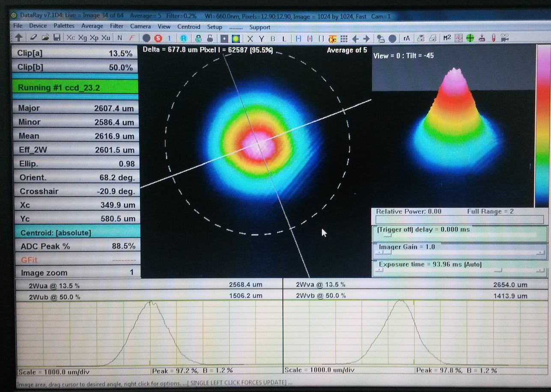Click the right arrow next image icon
Image resolution: width=551 pixels, height=392 pixels.
(x=366, y=39)
